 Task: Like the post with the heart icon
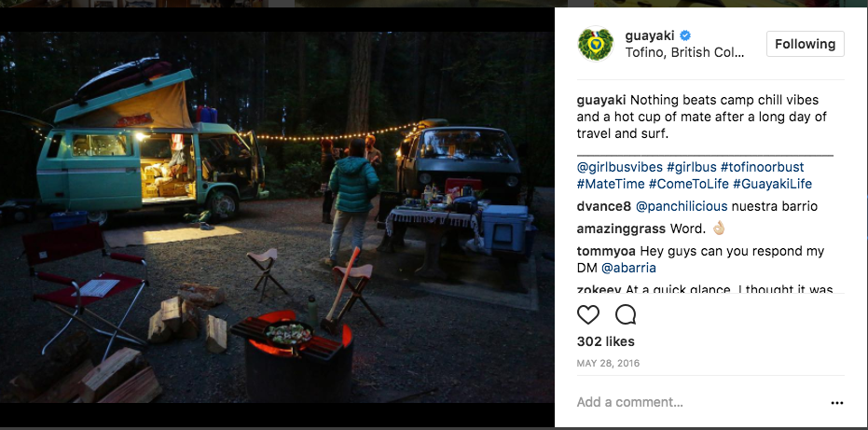point(588,314)
